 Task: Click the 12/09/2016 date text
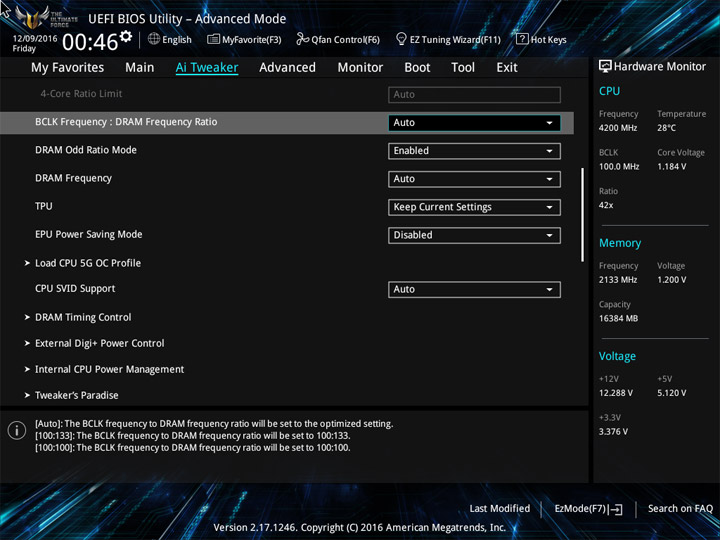pos(35,39)
